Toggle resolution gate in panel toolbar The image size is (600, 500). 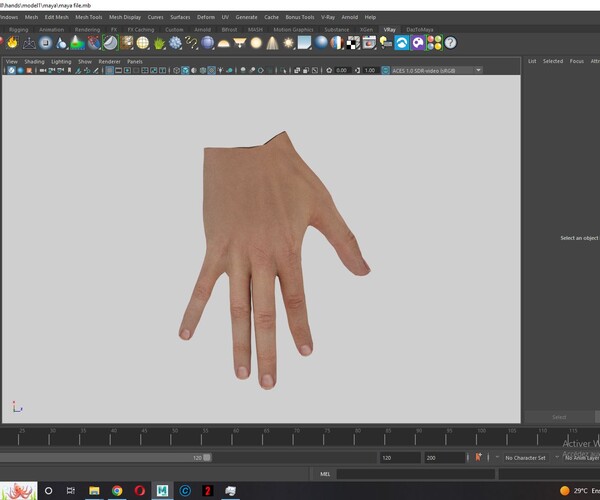(x=127, y=70)
